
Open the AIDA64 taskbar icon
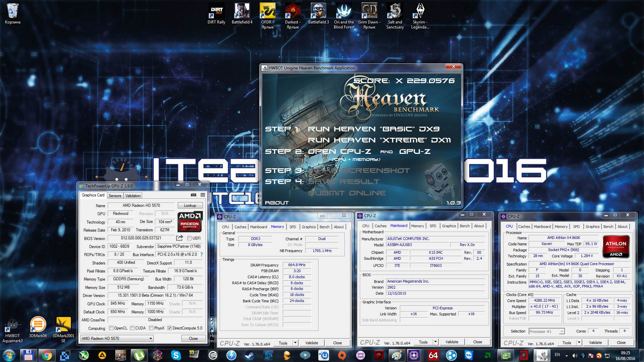pyautogui.click(x=433, y=355)
